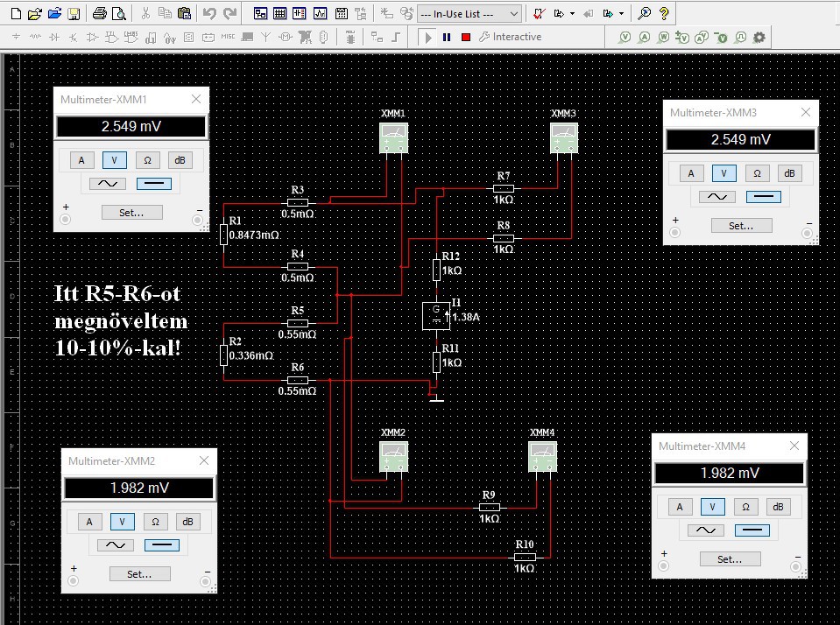Image resolution: width=840 pixels, height=625 pixels.
Task: Click the Transfer to Ultiboard icon
Action: pyautogui.click(x=559, y=14)
